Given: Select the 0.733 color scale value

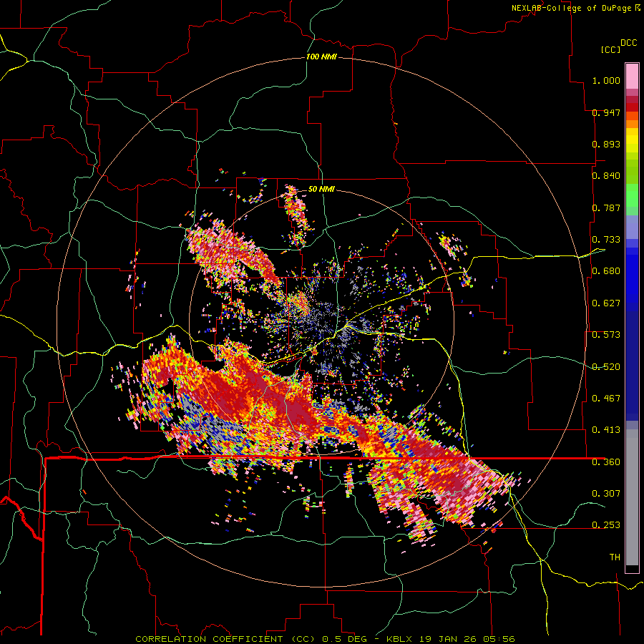Looking at the screenshot, I should coord(606,240).
